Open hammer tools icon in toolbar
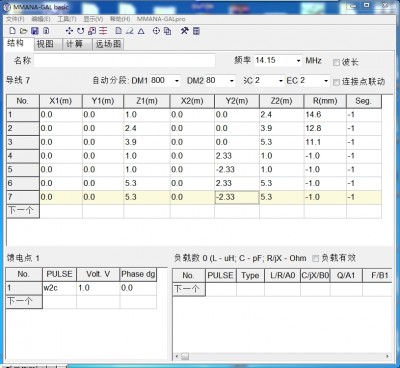The width and height of the screenshot is (400, 368). [185, 31]
